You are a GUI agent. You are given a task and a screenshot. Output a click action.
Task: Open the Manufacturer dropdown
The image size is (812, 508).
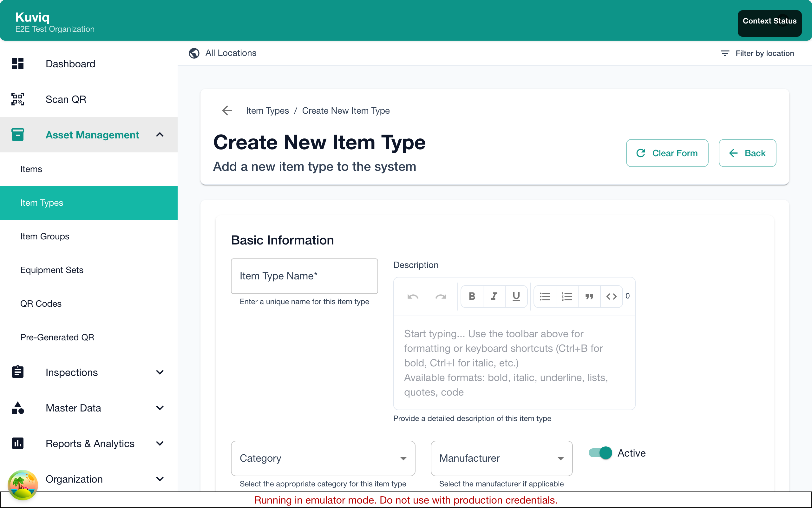tap(501, 458)
